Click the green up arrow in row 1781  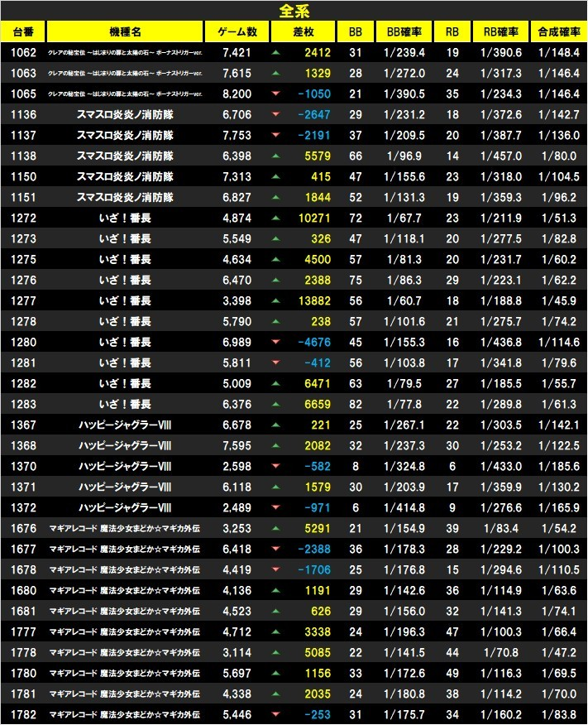click(x=275, y=694)
